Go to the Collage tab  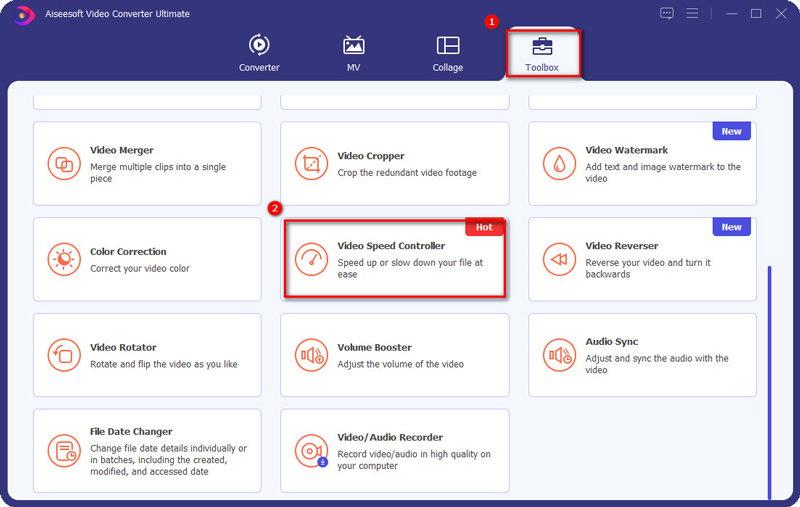tap(448, 53)
